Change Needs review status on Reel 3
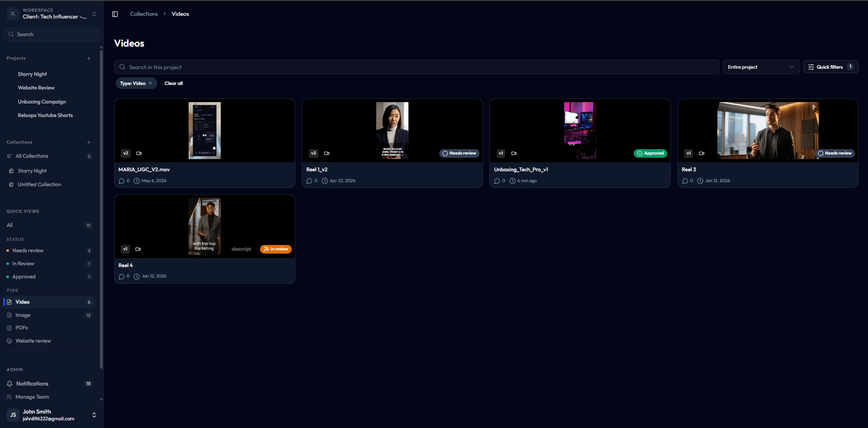868x428 pixels. coord(835,153)
